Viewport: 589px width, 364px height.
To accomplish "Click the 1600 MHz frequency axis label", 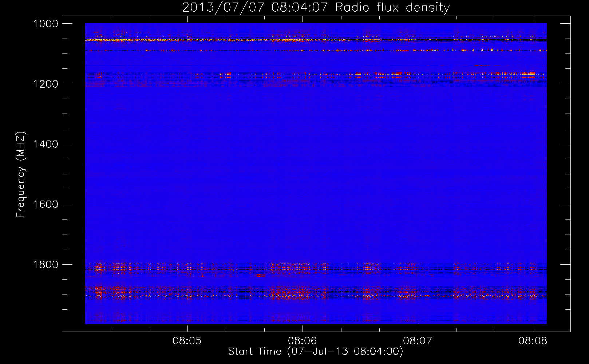I will [46, 204].
